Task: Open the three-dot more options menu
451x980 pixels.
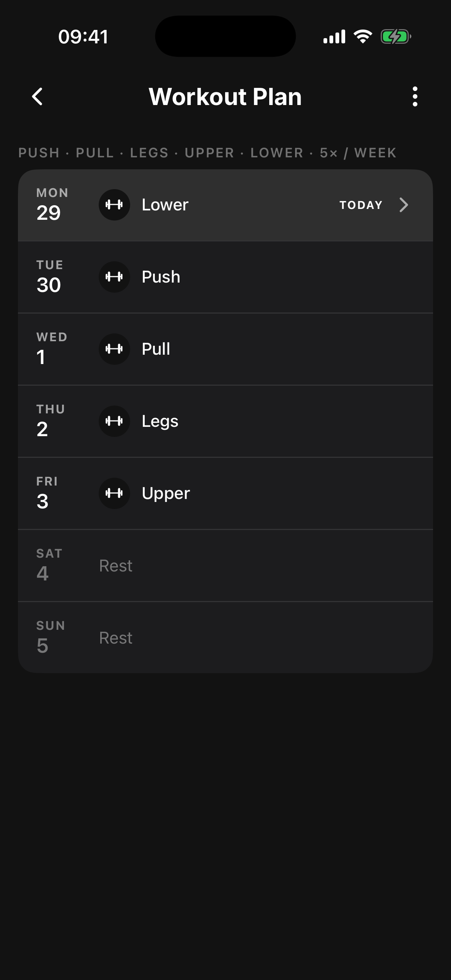Action: pos(415,97)
